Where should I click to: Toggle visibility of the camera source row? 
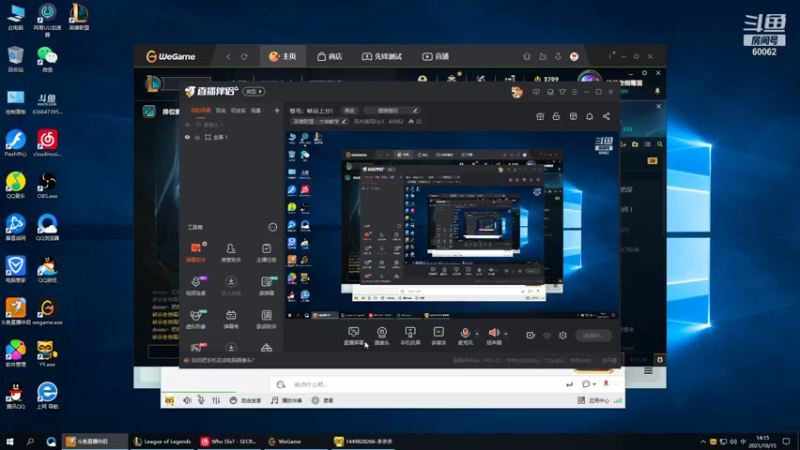point(187,124)
